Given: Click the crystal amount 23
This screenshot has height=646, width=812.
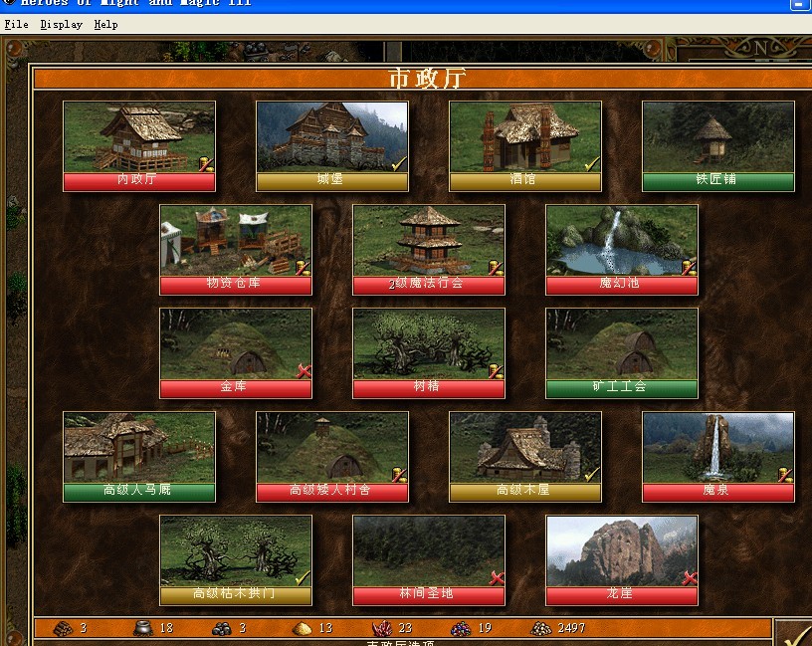Looking at the screenshot, I should pyautogui.click(x=405, y=628).
